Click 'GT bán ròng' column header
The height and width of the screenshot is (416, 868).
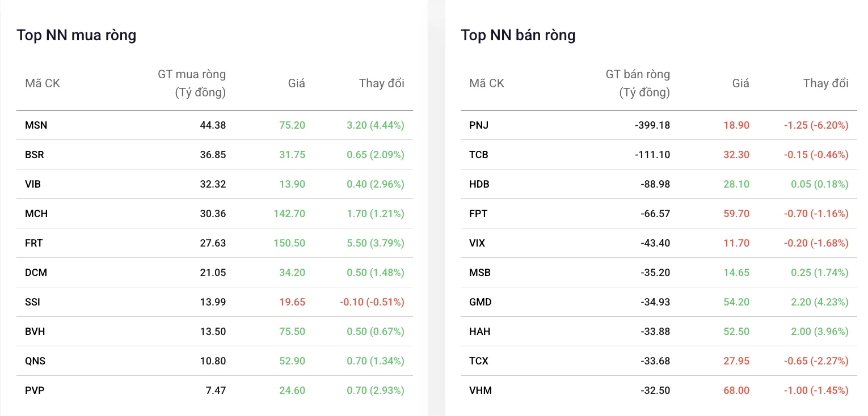click(x=638, y=83)
